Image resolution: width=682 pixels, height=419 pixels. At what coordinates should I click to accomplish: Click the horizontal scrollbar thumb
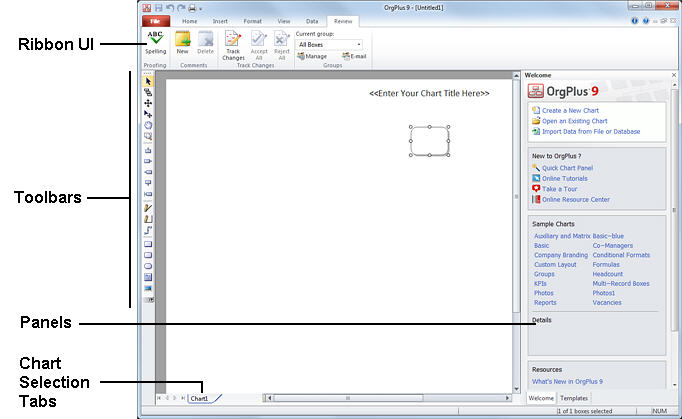point(348,398)
